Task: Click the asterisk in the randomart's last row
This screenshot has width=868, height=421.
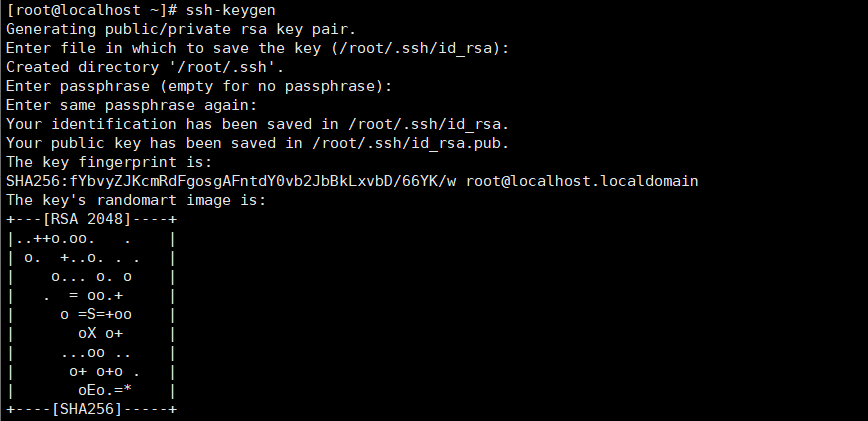Action: tap(125, 390)
